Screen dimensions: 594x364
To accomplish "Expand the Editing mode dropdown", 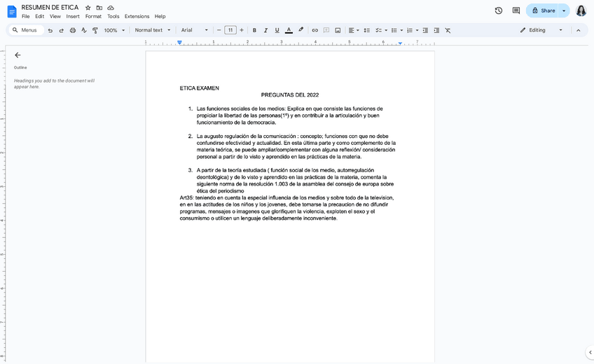I will tap(541, 30).
